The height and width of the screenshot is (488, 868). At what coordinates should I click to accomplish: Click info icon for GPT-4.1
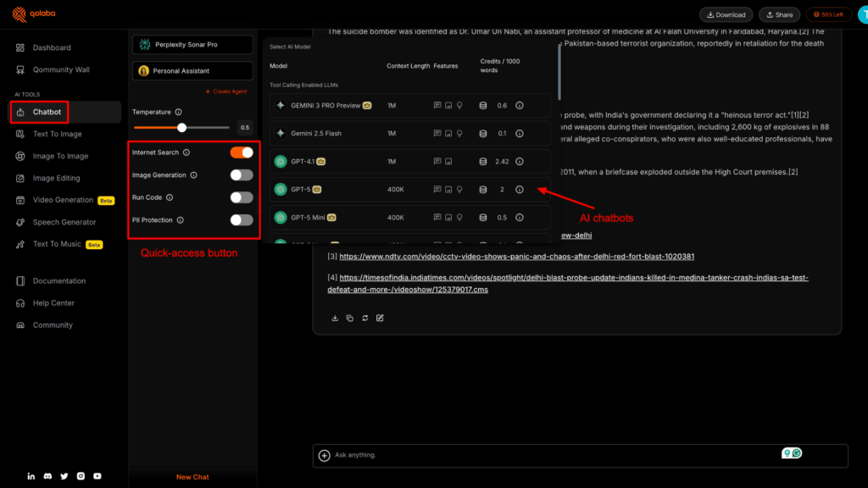[520, 162]
